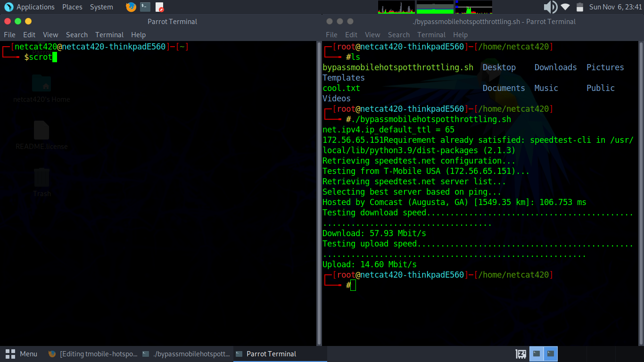Viewport: 644px width, 362px height.
Task: Click the 'Upload: 14.60 Mbit/s' result
Action: point(370,264)
